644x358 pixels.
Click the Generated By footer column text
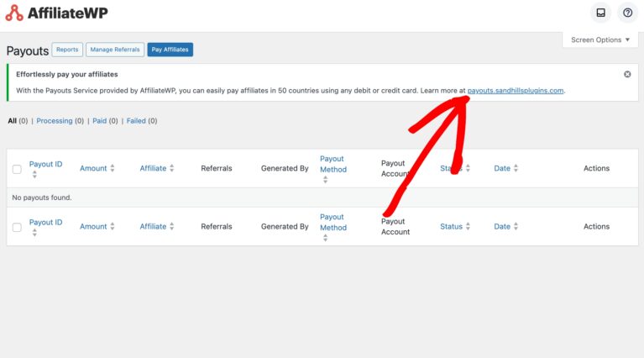285,226
